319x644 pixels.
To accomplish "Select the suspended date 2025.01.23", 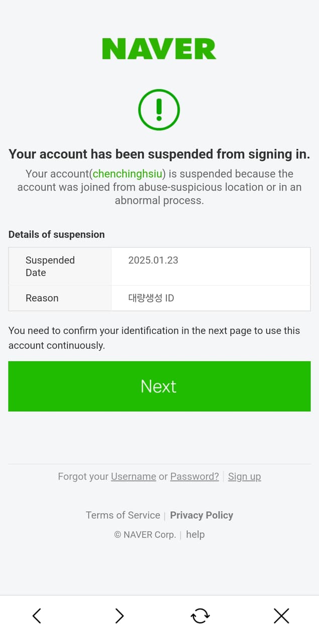I will coord(153,260).
